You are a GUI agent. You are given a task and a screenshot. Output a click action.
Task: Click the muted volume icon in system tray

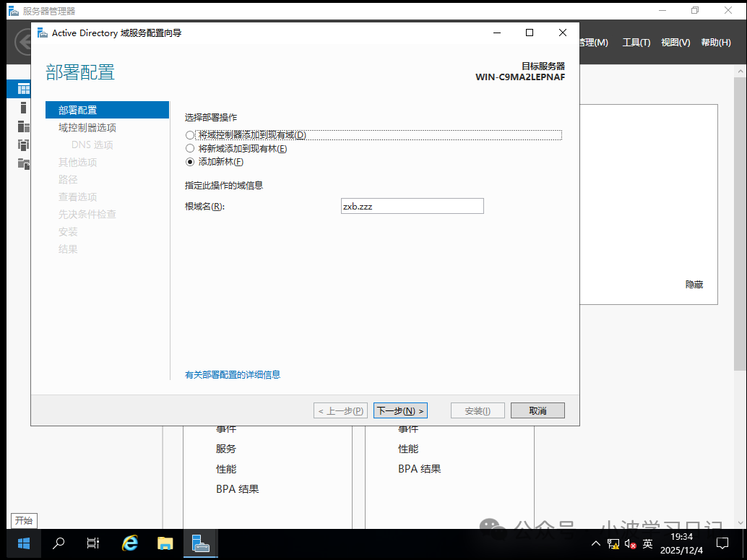(630, 543)
